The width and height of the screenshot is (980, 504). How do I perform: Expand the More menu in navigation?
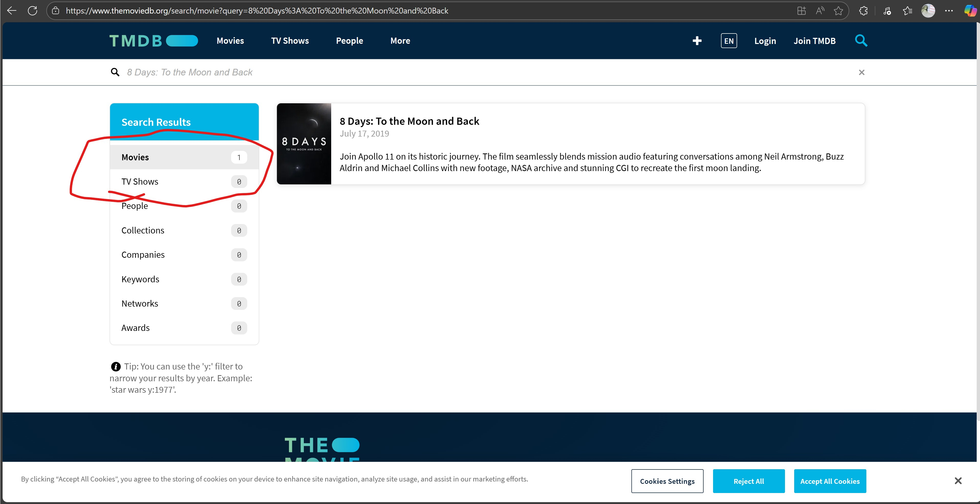pyautogui.click(x=400, y=41)
